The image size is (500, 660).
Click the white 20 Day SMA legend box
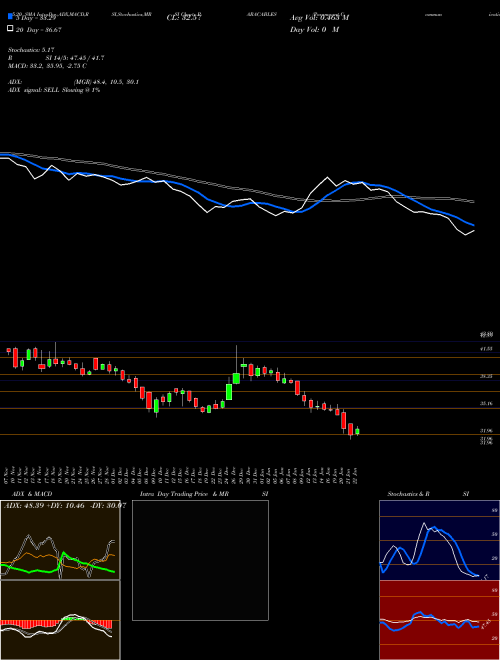click(x=11, y=29)
